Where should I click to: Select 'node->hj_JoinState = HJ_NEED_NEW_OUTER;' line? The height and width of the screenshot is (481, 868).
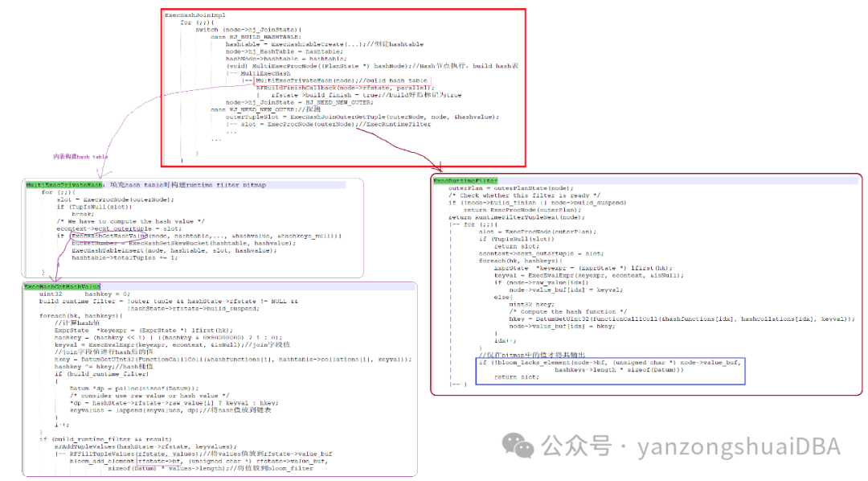coord(300,102)
